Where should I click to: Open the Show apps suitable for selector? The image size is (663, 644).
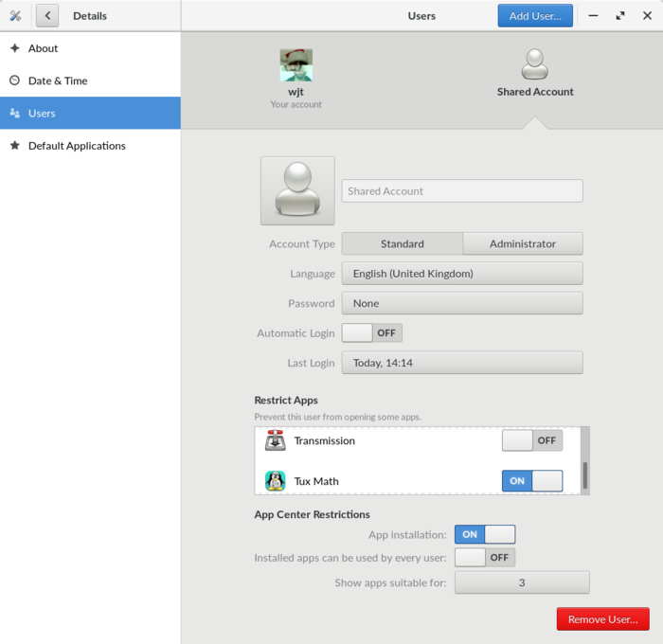tap(522, 582)
